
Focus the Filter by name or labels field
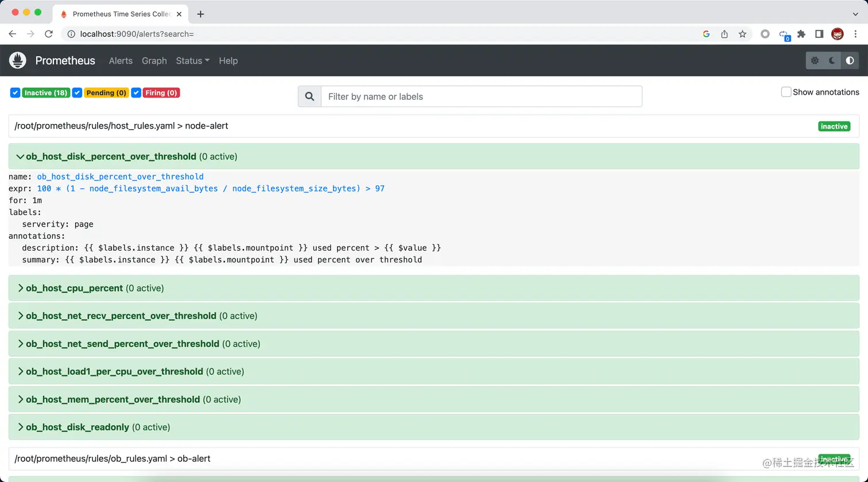point(481,96)
